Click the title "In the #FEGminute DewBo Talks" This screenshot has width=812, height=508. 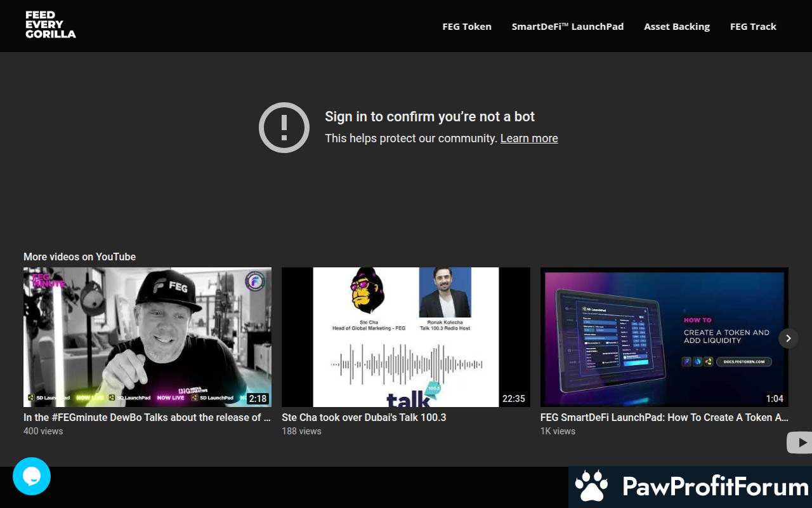(147, 417)
